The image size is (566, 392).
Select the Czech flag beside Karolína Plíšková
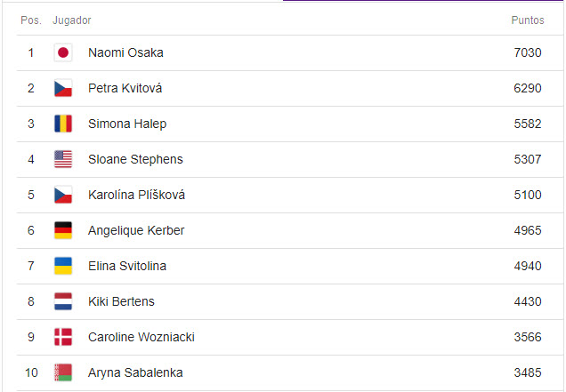click(x=63, y=195)
